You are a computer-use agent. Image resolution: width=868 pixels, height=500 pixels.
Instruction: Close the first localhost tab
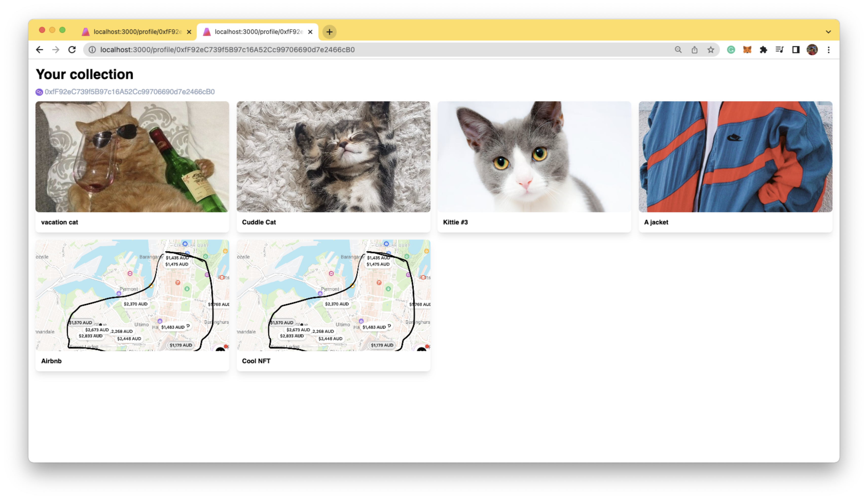(189, 32)
